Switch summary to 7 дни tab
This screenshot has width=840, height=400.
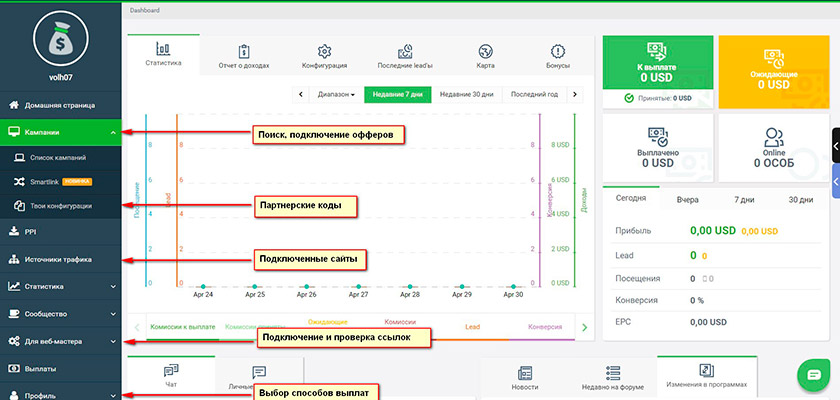pyautogui.click(x=744, y=200)
